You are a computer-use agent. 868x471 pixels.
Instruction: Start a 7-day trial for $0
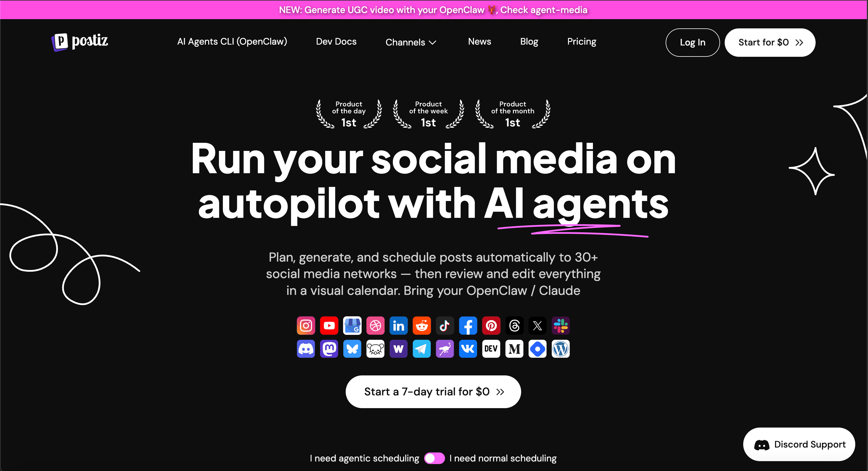[x=433, y=392]
